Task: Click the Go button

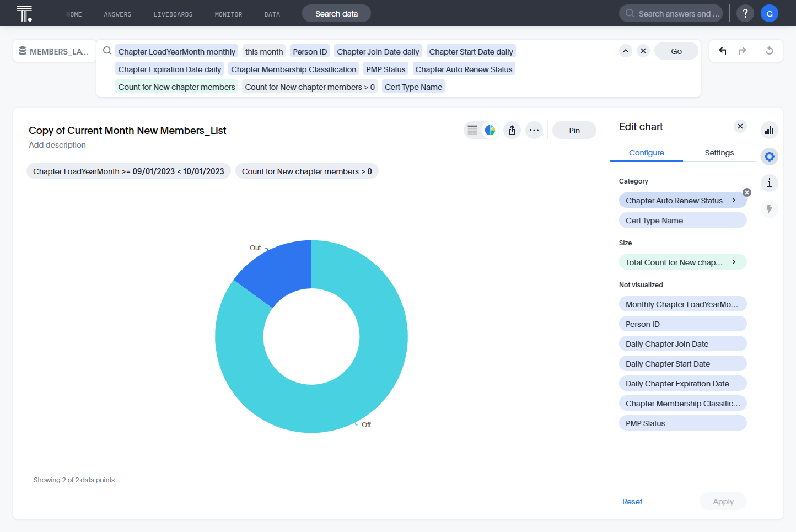Action: (676, 51)
